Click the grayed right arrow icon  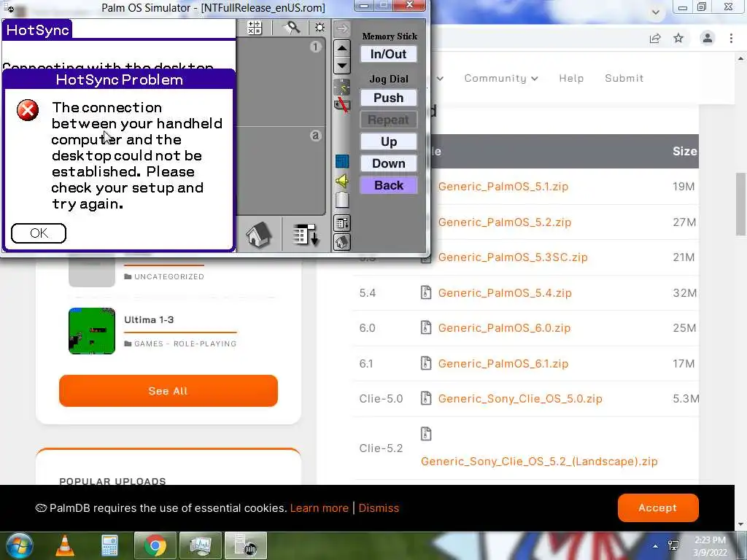coord(342,28)
